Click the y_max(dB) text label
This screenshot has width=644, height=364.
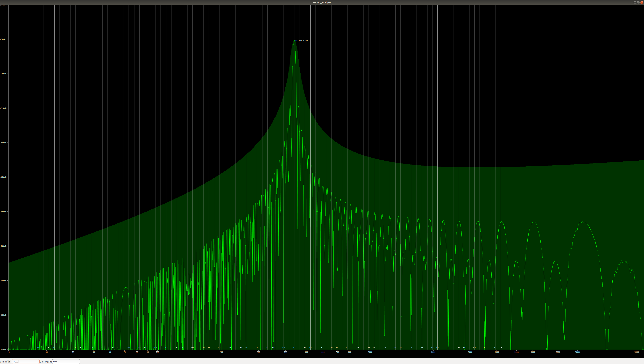pyautogui.click(x=46, y=361)
